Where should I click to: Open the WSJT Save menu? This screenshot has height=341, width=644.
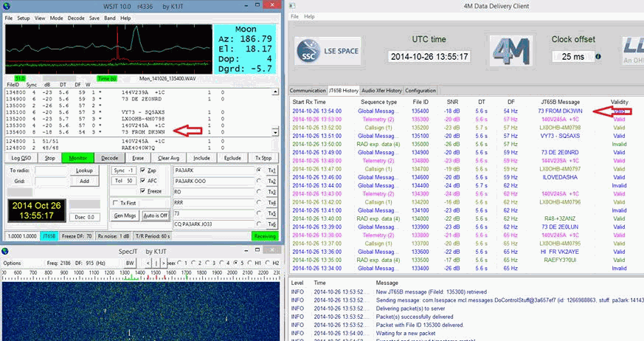(94, 18)
